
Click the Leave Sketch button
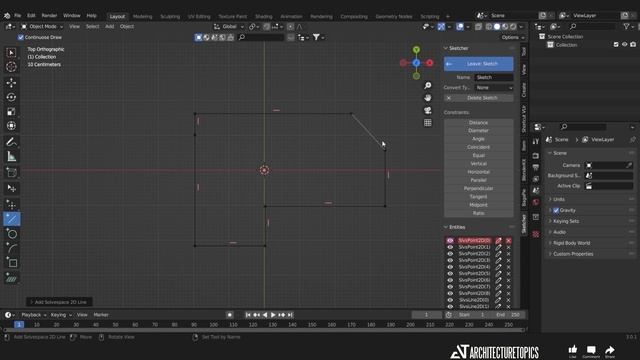click(478, 64)
